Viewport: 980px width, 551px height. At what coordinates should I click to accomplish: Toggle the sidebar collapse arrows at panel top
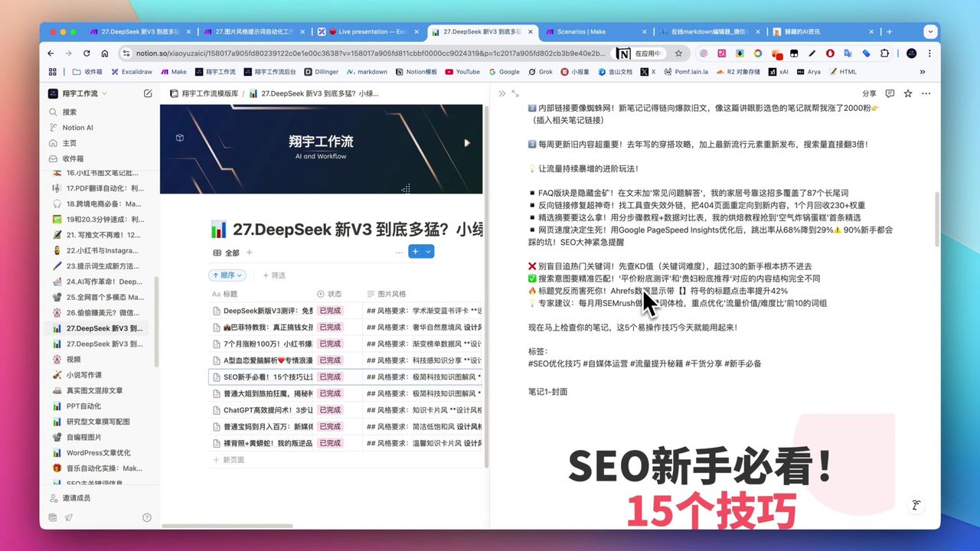501,92
